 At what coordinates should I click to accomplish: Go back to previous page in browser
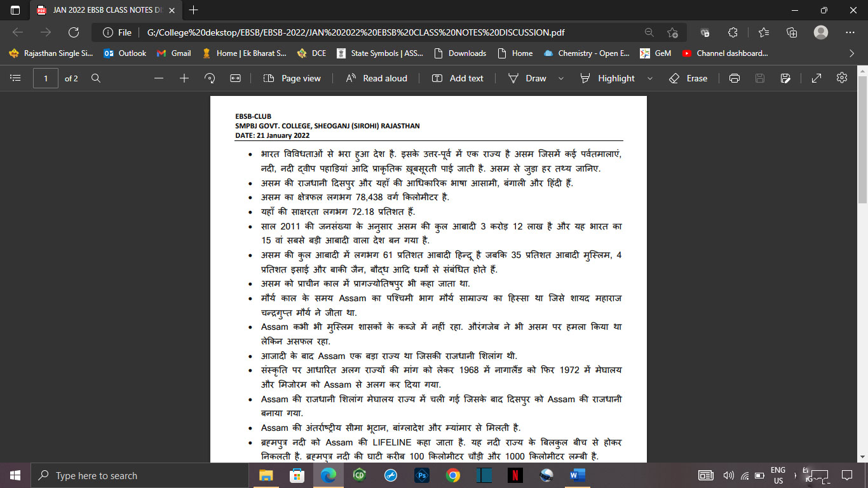pyautogui.click(x=18, y=32)
